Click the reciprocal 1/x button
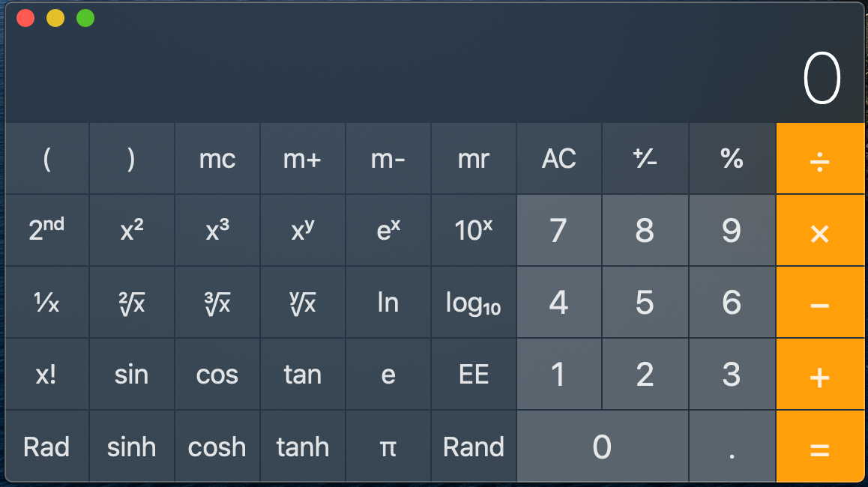Viewport: 868px width, 487px height. tap(47, 303)
